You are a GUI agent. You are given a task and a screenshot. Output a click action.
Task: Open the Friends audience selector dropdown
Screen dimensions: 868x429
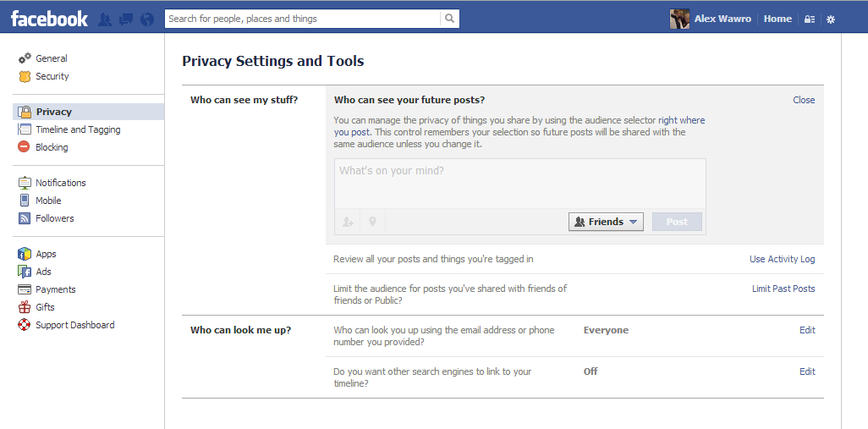606,222
